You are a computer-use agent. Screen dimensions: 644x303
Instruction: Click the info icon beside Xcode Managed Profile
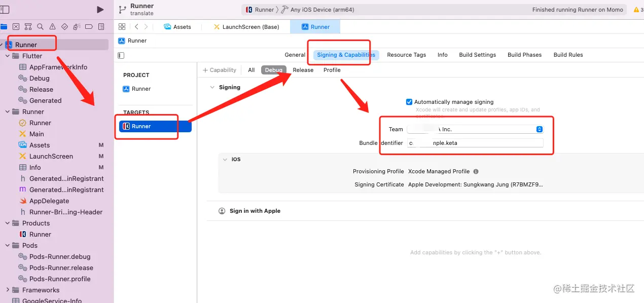click(476, 171)
